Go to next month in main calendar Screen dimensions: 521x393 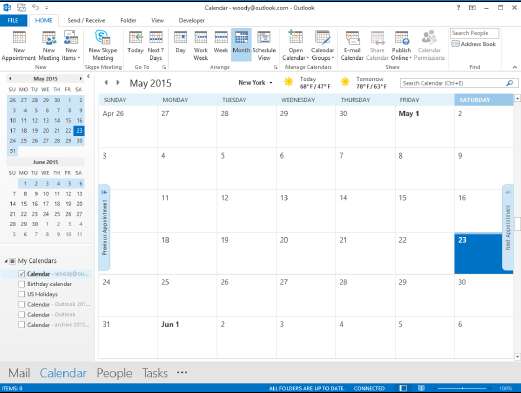click(x=118, y=82)
